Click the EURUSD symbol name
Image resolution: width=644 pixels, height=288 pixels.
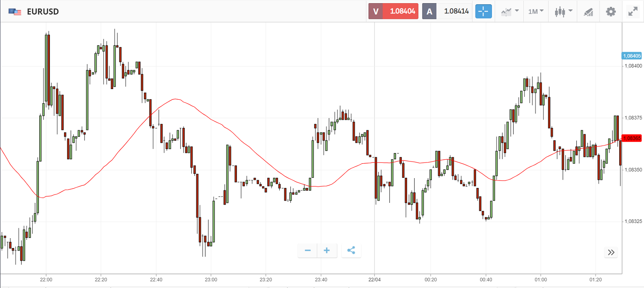tap(43, 12)
